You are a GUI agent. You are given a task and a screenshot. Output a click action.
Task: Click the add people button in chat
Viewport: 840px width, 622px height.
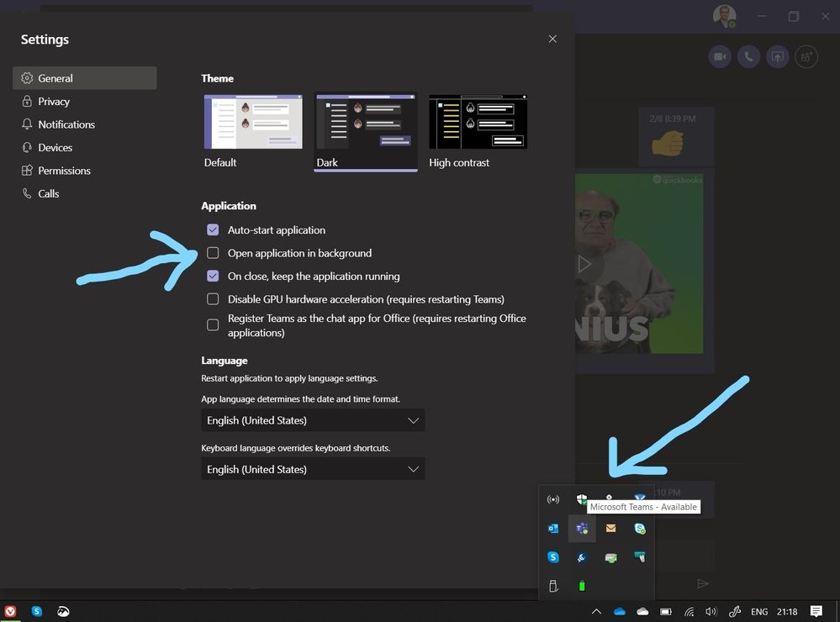806,57
